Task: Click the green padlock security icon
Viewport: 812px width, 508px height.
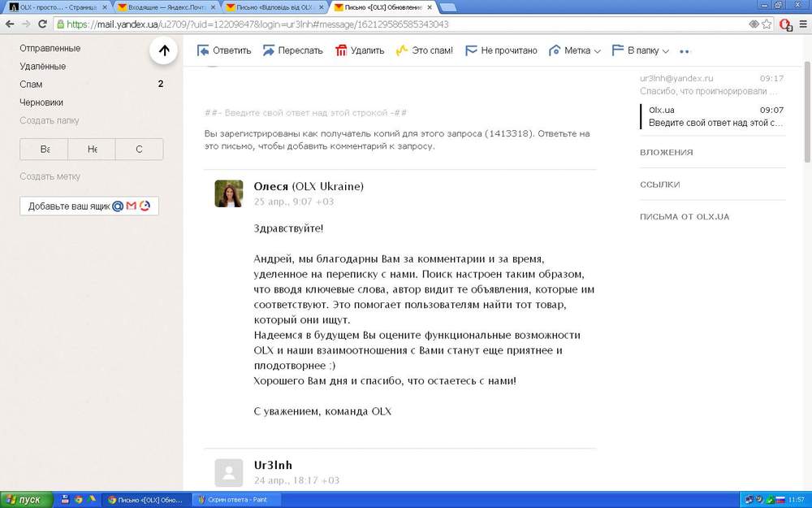Action: click(x=61, y=24)
